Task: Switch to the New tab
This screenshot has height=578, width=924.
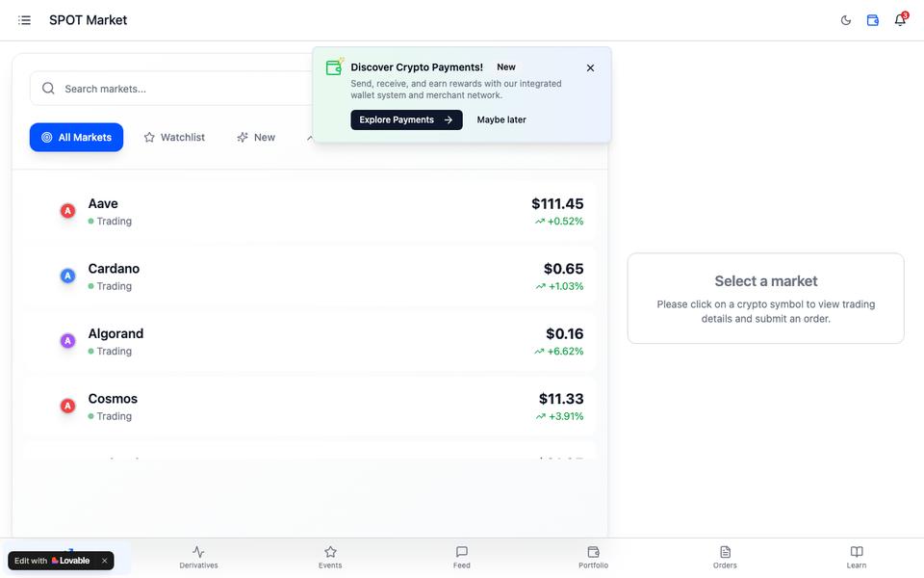Action: [x=256, y=138]
